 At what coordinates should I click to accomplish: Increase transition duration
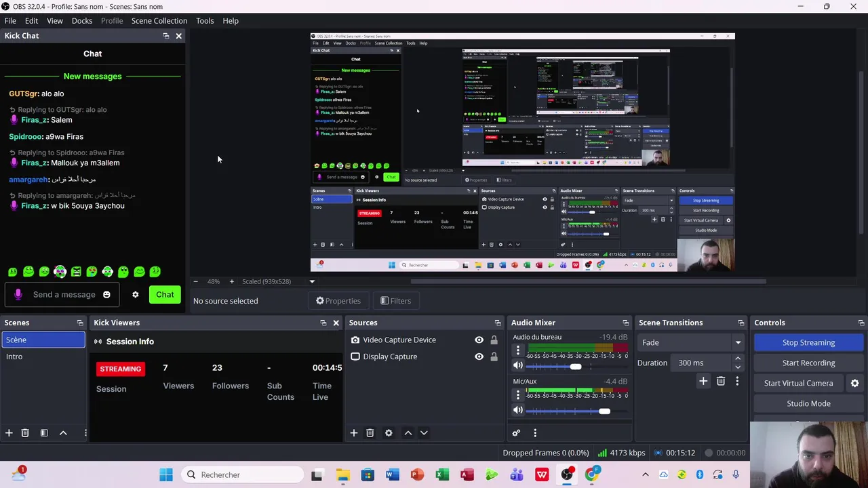pos(738,359)
